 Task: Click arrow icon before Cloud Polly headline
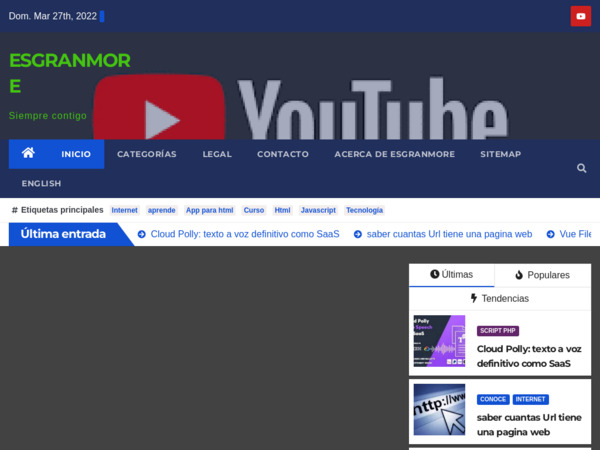tap(142, 234)
